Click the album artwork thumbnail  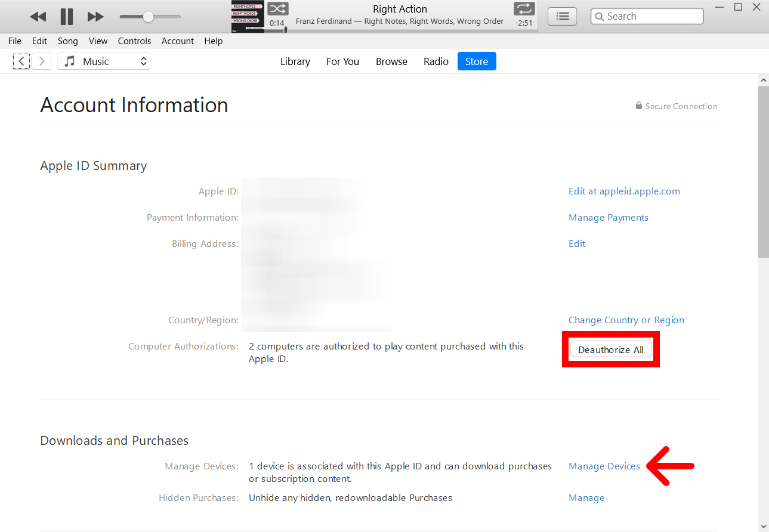coord(248,16)
